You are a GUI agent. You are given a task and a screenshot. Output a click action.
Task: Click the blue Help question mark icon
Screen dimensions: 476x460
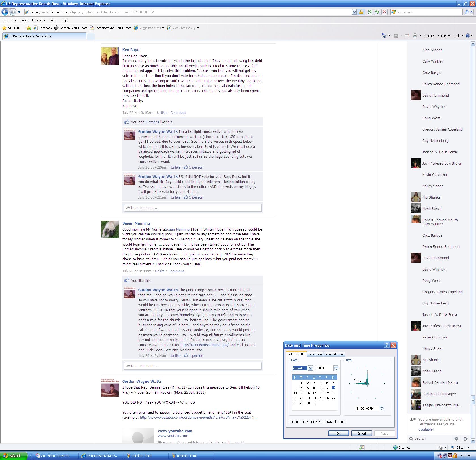click(467, 36)
